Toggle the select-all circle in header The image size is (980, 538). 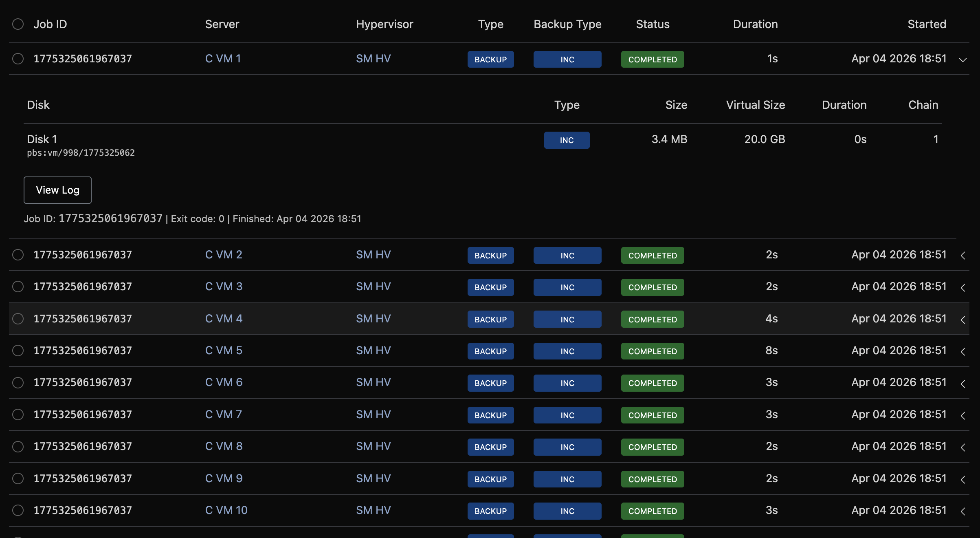coord(18,24)
